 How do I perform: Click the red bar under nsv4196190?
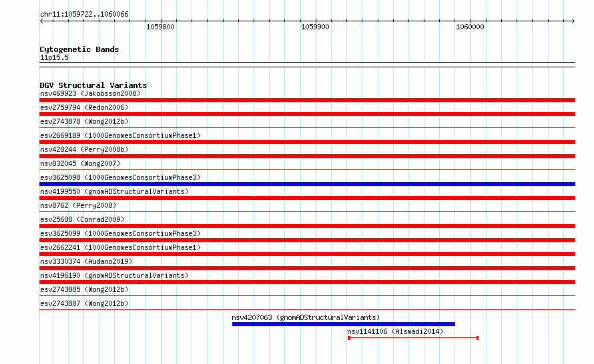pos(307,282)
